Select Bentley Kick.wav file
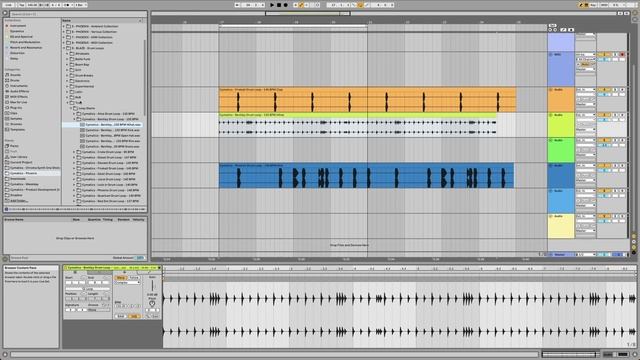The height and width of the screenshot is (360, 640). pyautogui.click(x=110, y=130)
